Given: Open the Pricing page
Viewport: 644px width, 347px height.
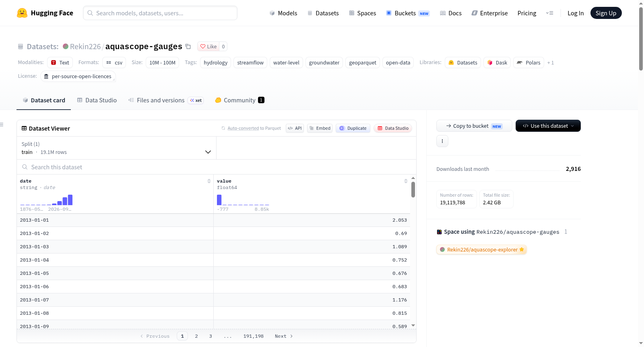Looking at the screenshot, I should (527, 13).
